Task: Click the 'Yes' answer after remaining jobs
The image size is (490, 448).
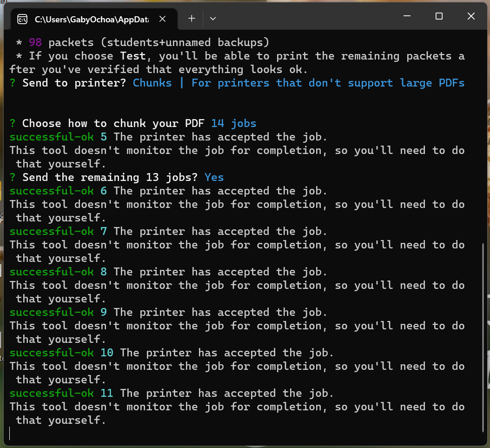Action: (214, 177)
